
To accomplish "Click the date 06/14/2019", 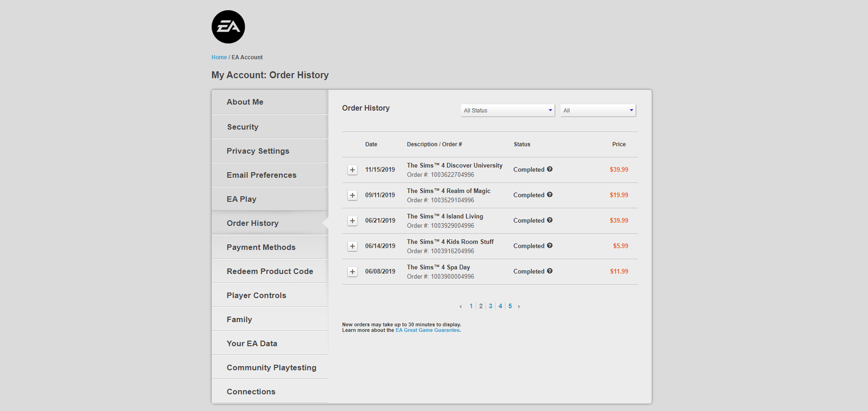I will coord(380,246).
